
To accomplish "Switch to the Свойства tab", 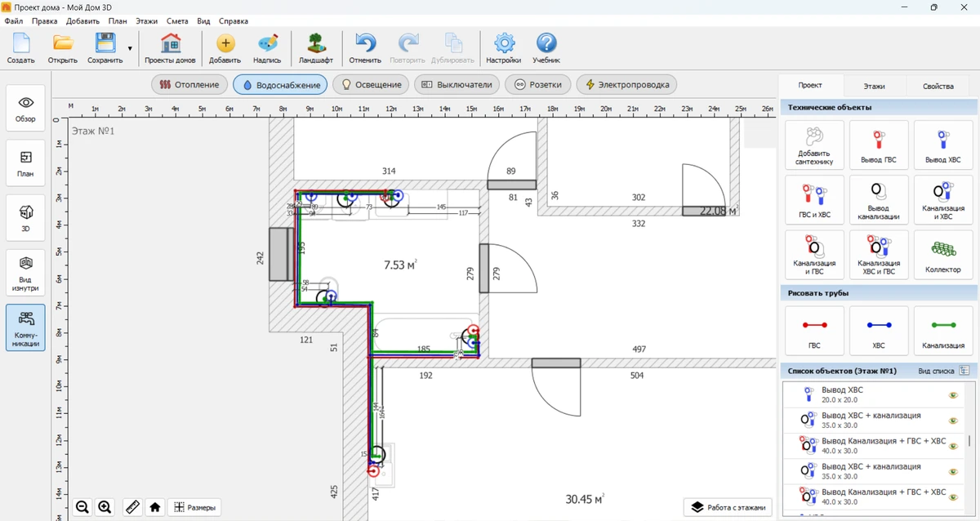I will click(x=938, y=86).
